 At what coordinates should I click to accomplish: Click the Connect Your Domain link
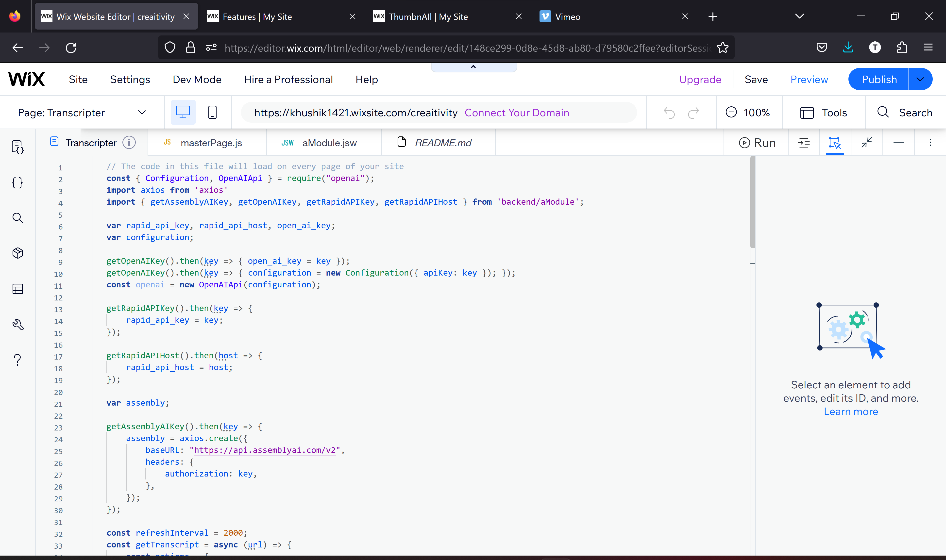pos(516,113)
